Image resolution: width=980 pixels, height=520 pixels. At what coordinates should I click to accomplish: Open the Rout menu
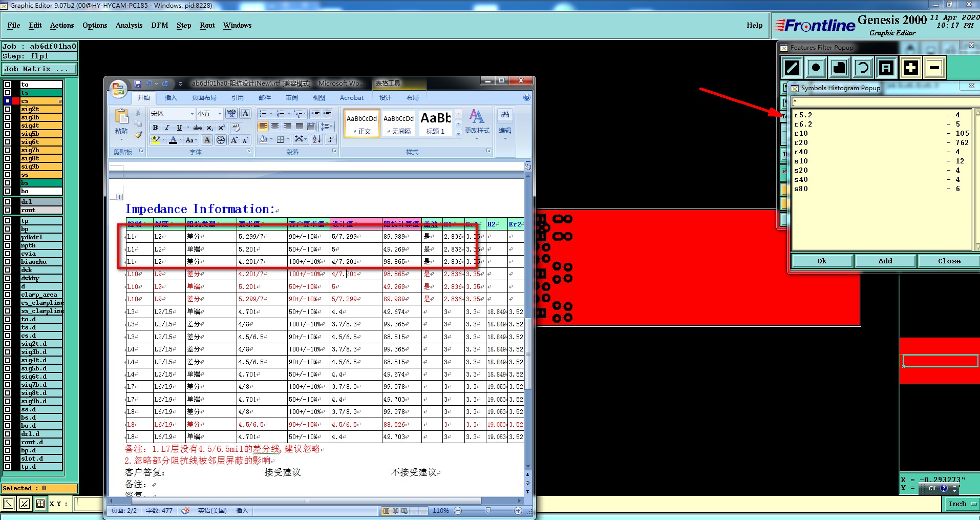(x=207, y=25)
